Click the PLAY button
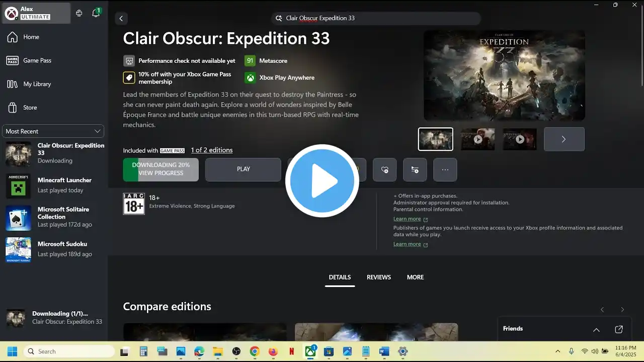Image resolution: width=644 pixels, height=362 pixels. click(x=243, y=169)
